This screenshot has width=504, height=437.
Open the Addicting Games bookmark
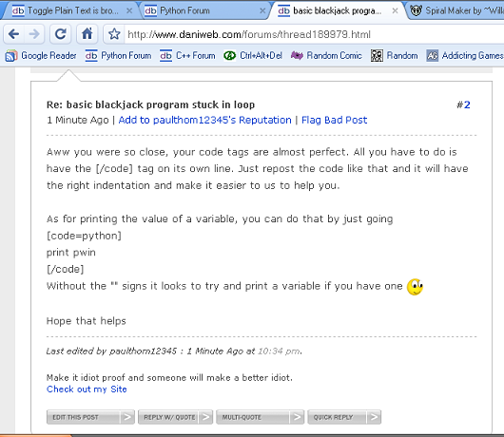(465, 56)
